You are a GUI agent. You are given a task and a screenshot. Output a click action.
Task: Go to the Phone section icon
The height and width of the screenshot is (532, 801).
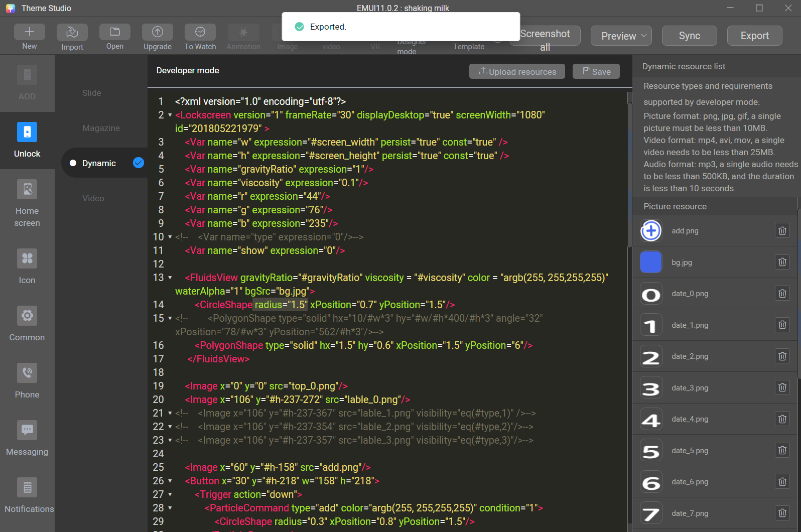click(27, 373)
